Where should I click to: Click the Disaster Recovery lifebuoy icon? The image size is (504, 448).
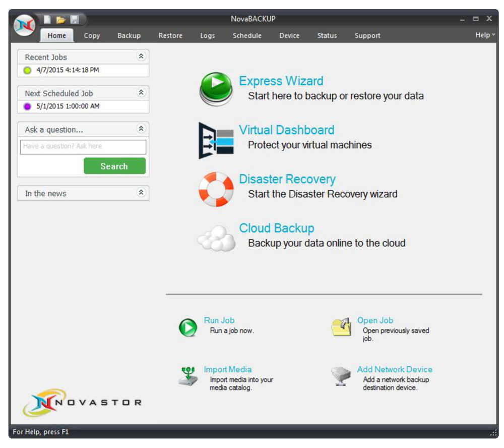tap(216, 189)
